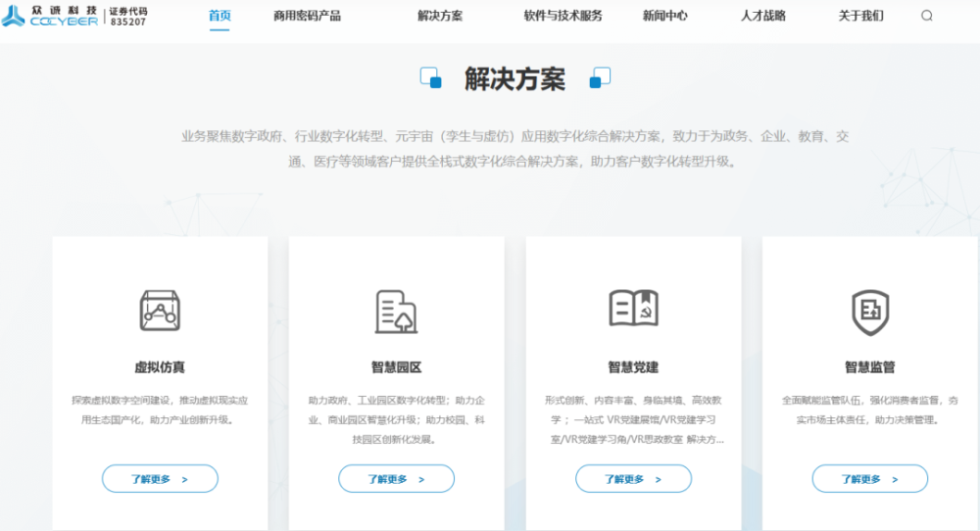Click 了解更多 under 智慧园区
The image size is (980, 531).
point(396,478)
